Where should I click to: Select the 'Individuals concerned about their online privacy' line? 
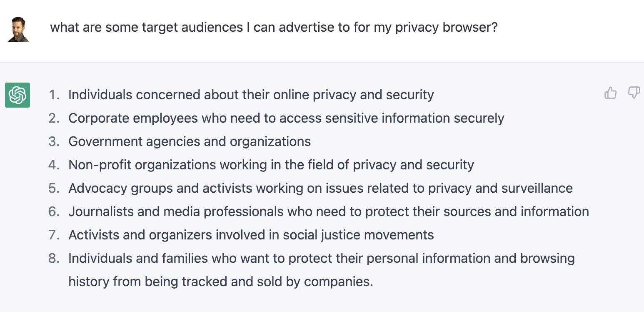[251, 95]
